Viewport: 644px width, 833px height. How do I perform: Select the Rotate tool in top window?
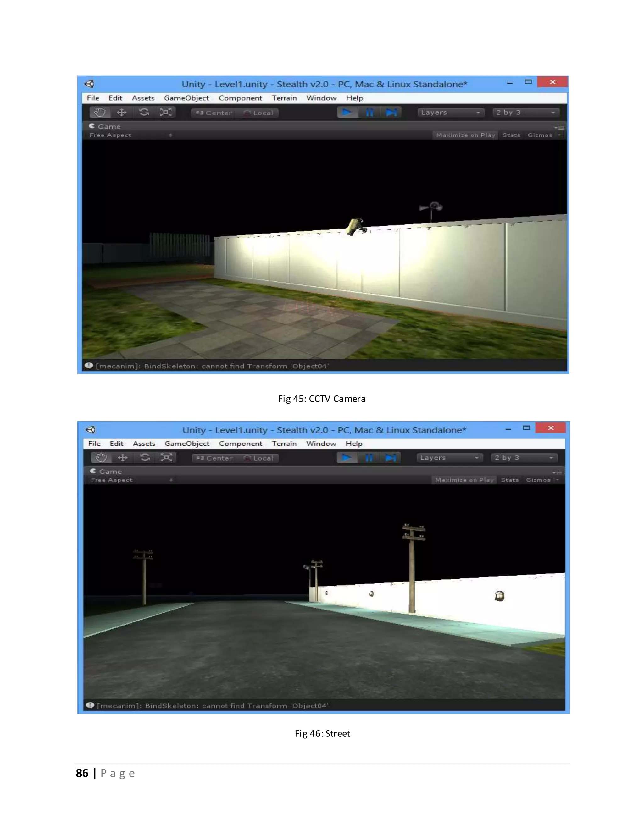tap(144, 113)
